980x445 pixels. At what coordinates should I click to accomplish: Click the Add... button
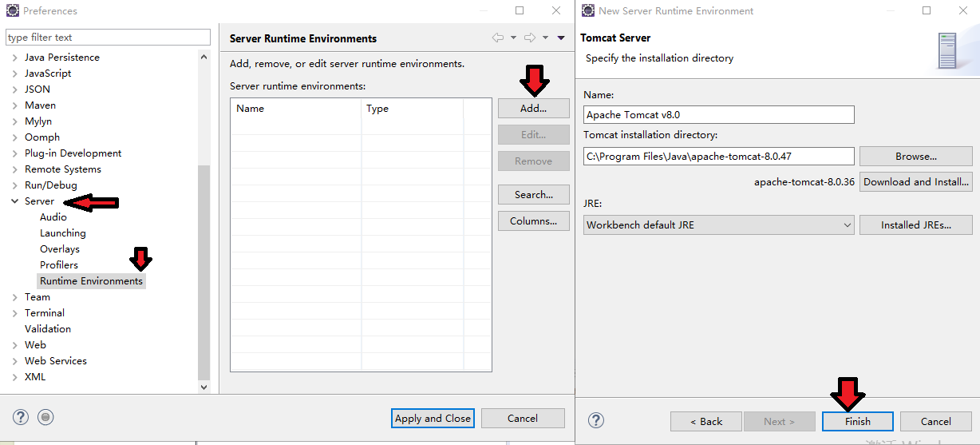[533, 108]
